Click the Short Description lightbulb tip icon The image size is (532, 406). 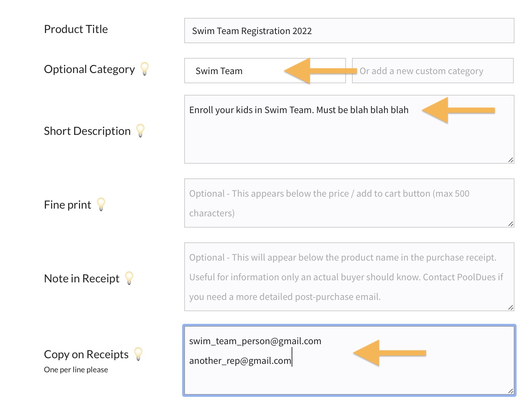click(x=140, y=130)
